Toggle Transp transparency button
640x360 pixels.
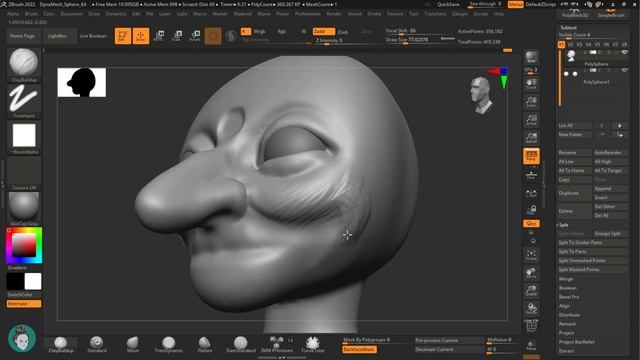pos(531,345)
